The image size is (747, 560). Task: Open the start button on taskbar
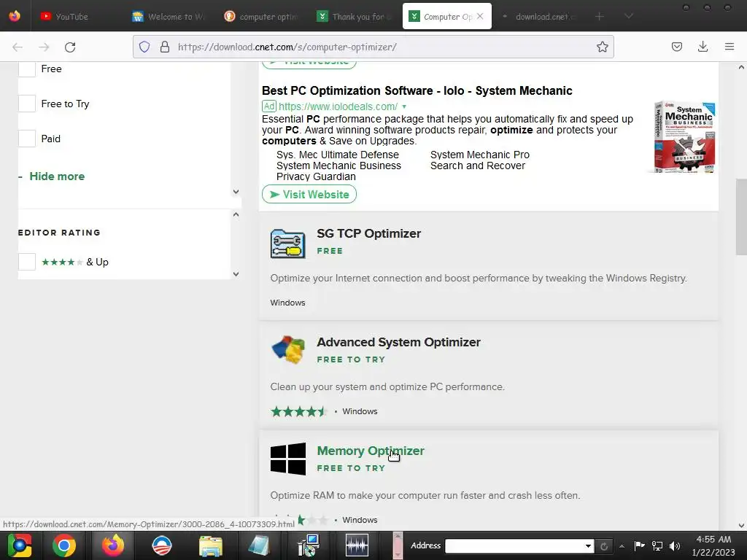click(19, 545)
